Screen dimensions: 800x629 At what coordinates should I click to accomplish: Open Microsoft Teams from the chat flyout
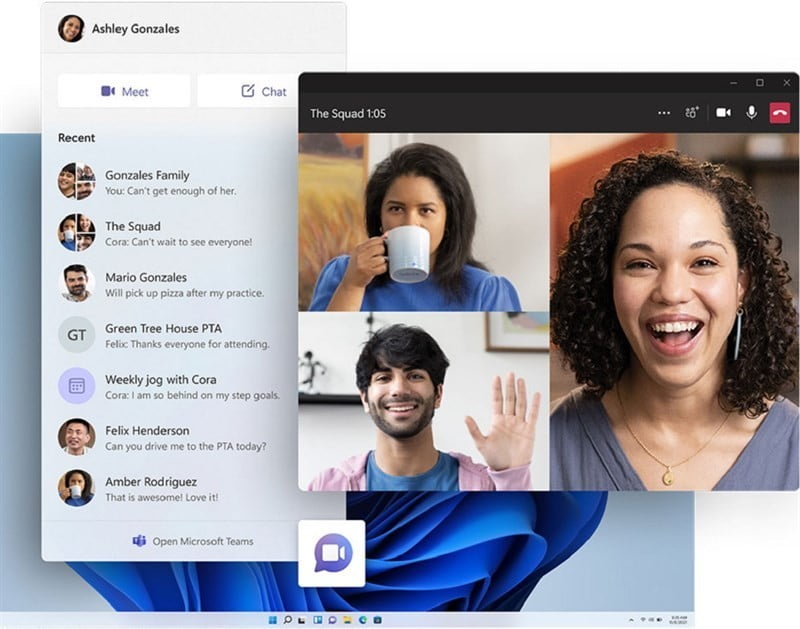click(195, 541)
